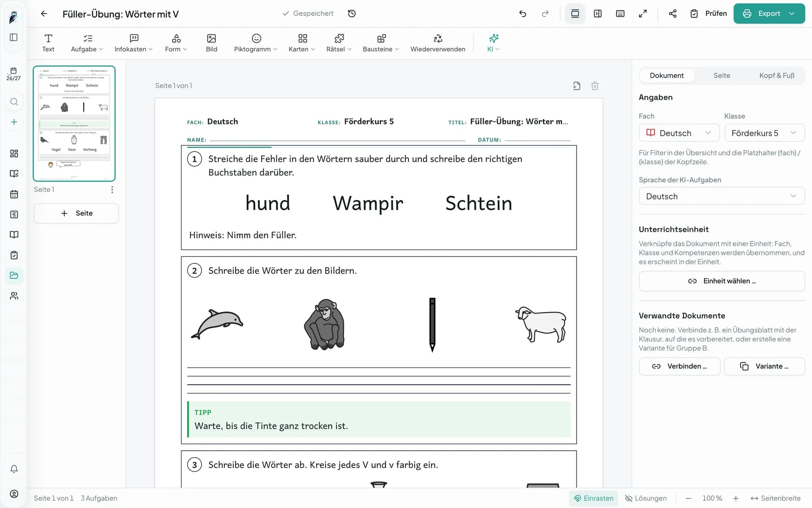Toggle the right side panel view
812x508 pixels.
[598, 13]
